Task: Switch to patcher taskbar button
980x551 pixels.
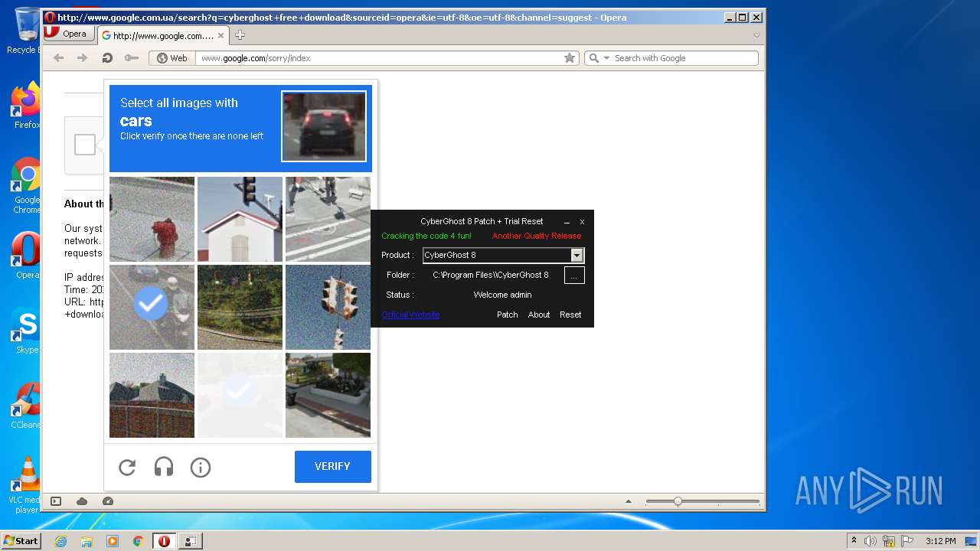Action: [191, 541]
